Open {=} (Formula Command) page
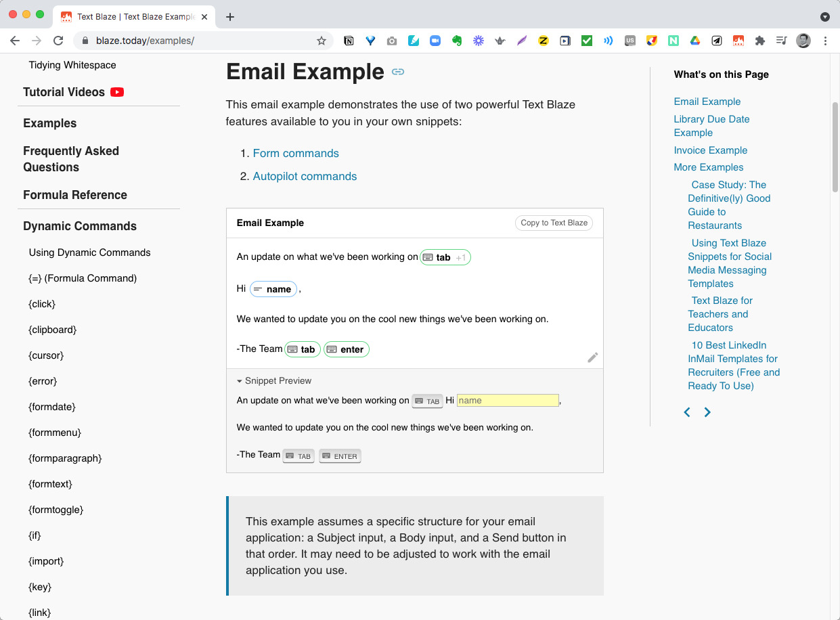The height and width of the screenshot is (620, 840). (x=83, y=278)
